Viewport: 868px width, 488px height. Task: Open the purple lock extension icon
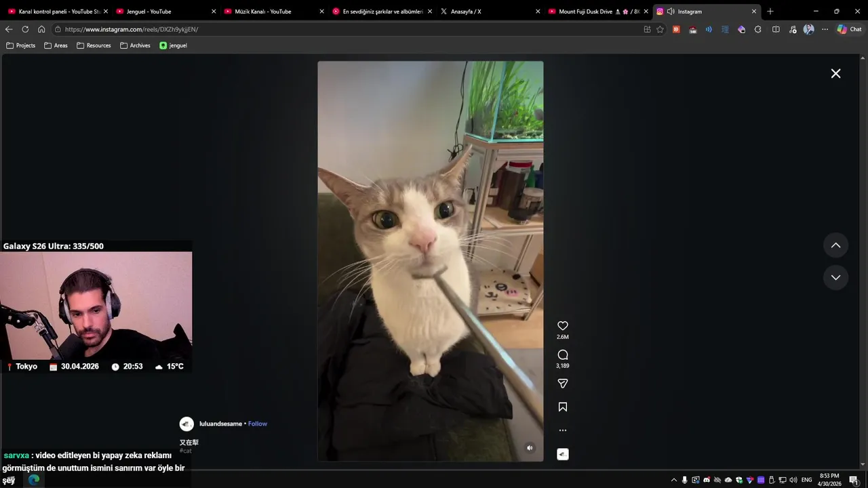[x=741, y=29]
